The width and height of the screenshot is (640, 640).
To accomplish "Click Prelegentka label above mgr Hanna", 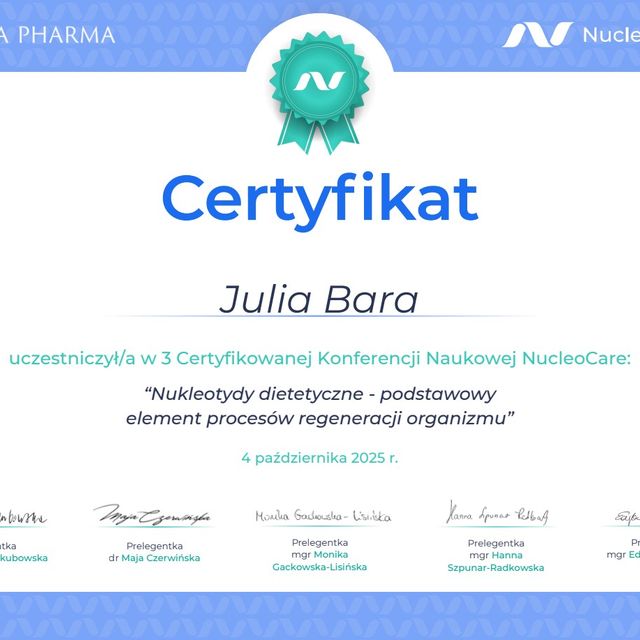I will pyautogui.click(x=496, y=543).
